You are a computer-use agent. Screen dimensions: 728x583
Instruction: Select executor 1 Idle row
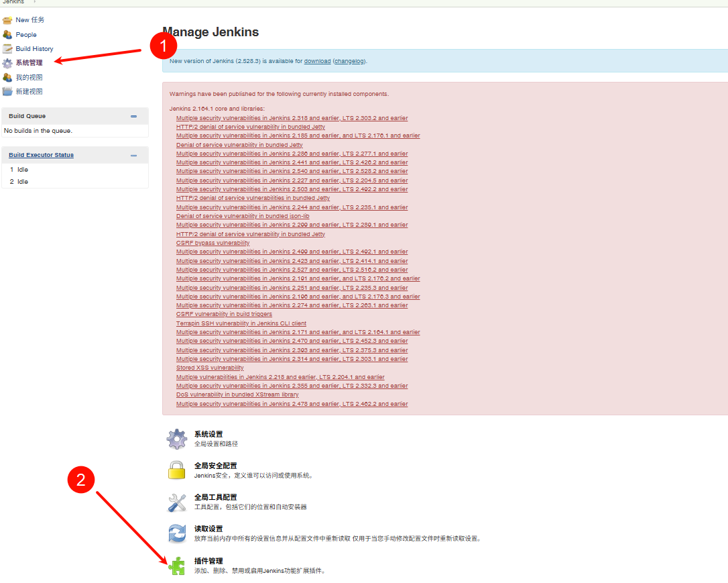coord(75,170)
